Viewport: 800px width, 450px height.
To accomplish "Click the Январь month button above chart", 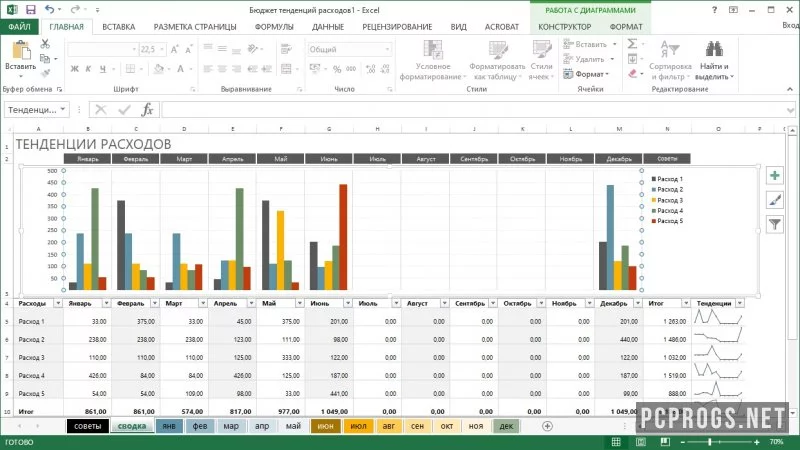I will click(x=88, y=159).
